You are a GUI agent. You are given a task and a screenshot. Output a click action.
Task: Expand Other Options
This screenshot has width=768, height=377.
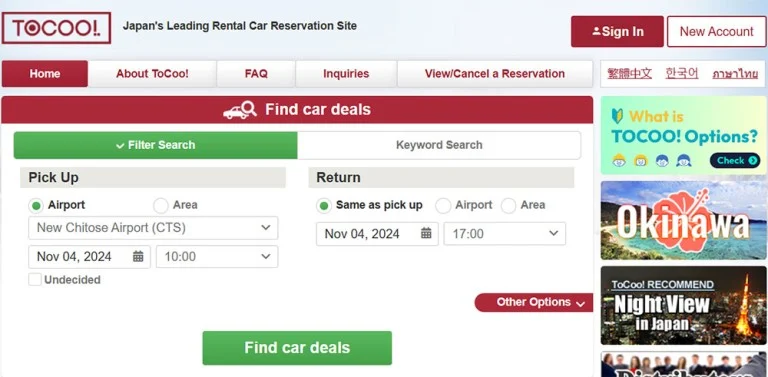tap(534, 303)
